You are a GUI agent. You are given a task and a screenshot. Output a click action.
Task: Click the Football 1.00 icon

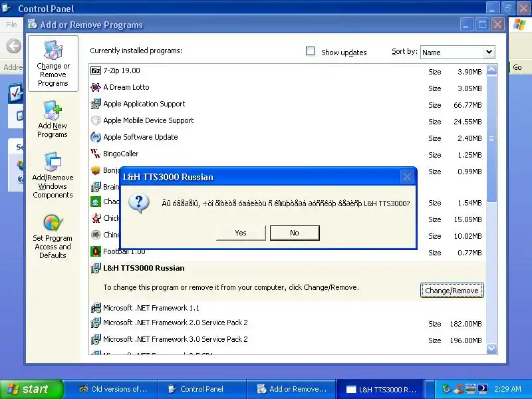click(x=96, y=251)
